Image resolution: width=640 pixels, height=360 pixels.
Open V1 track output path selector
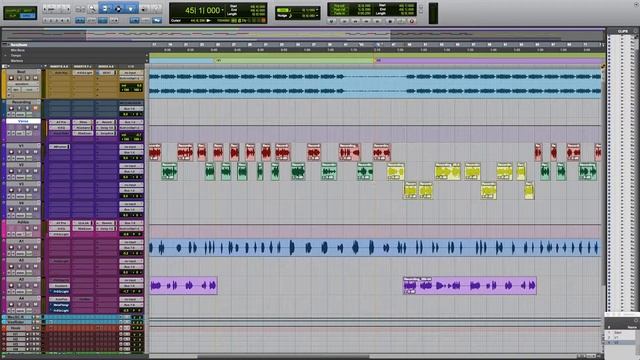click(x=131, y=152)
